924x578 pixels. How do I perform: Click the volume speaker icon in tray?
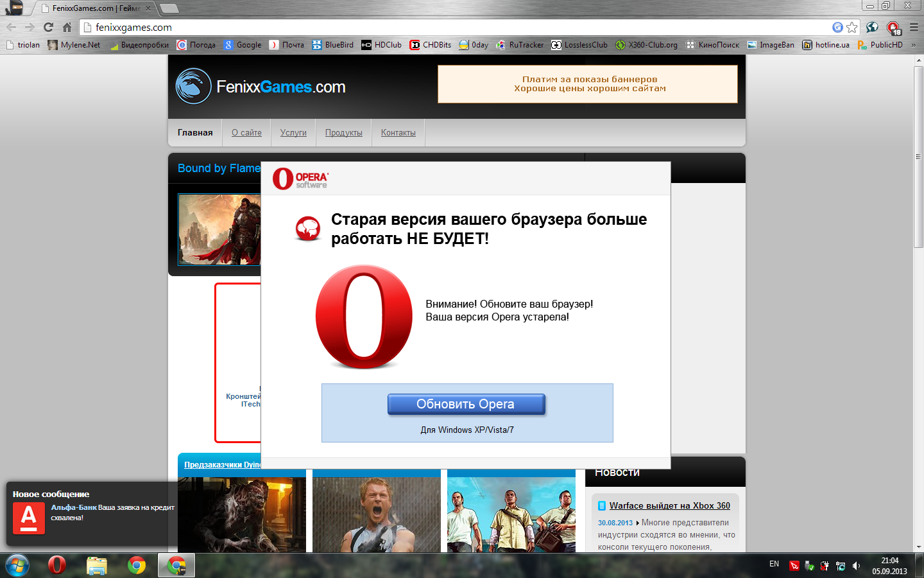pyautogui.click(x=856, y=566)
